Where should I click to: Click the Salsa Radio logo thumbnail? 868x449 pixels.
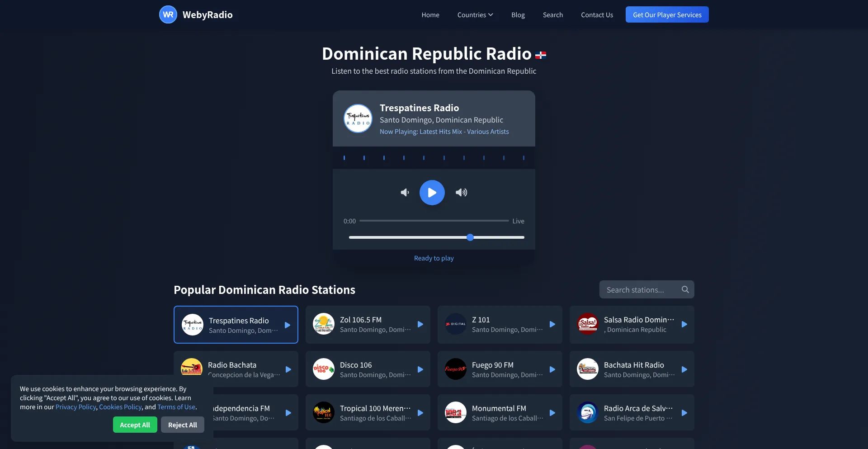click(x=588, y=324)
